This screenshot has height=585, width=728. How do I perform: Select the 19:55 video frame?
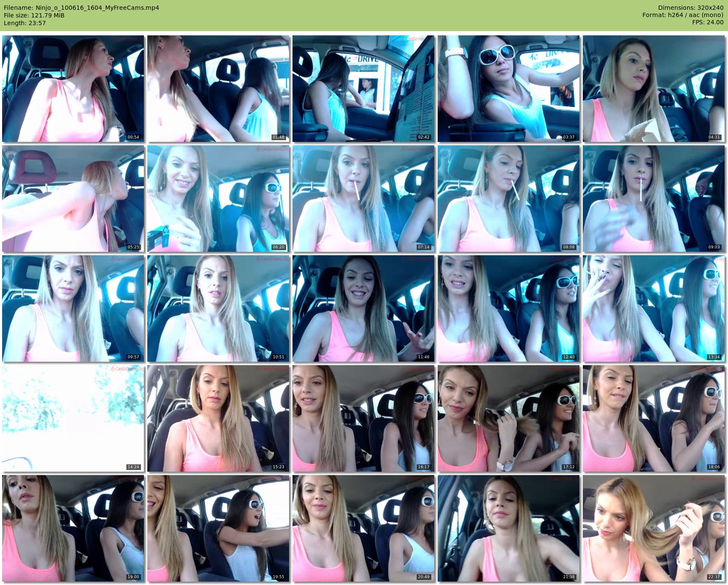[x=218, y=528]
